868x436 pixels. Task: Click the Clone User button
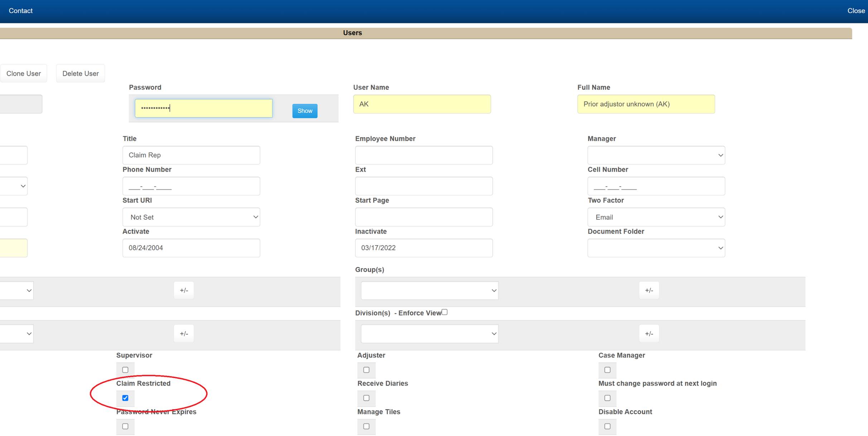coord(24,73)
